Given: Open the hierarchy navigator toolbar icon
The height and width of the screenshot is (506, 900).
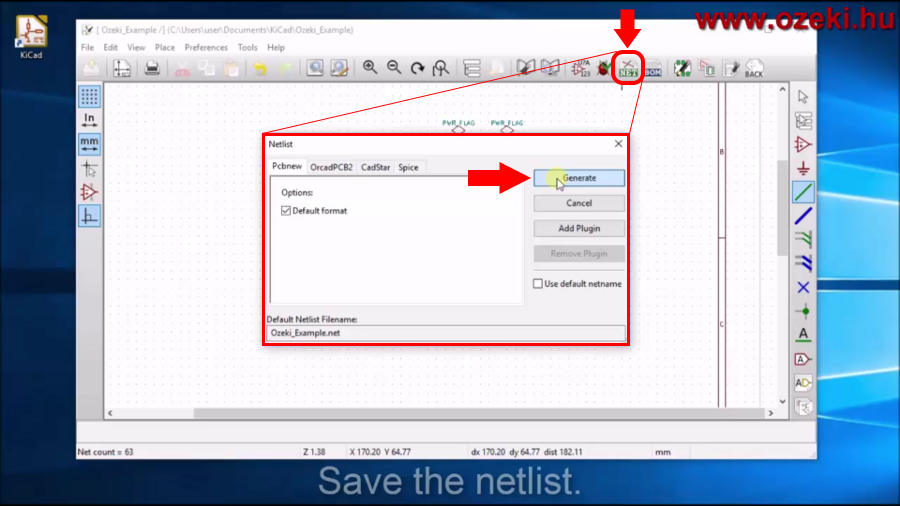Looking at the screenshot, I should [472, 68].
